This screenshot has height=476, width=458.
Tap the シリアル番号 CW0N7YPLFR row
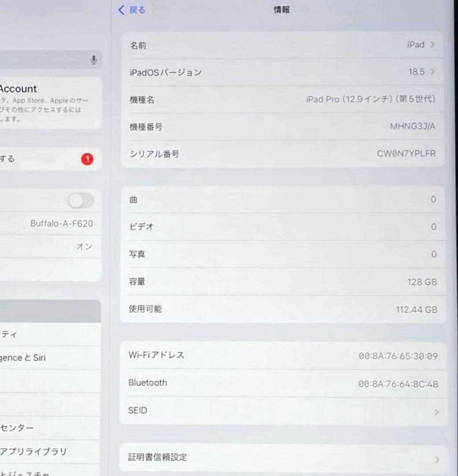pos(282,154)
